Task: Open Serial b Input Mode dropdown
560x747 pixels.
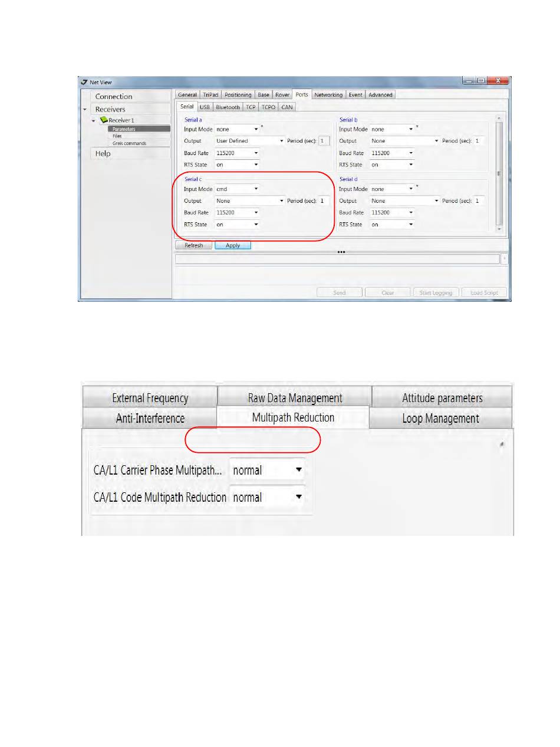Action: (x=392, y=129)
